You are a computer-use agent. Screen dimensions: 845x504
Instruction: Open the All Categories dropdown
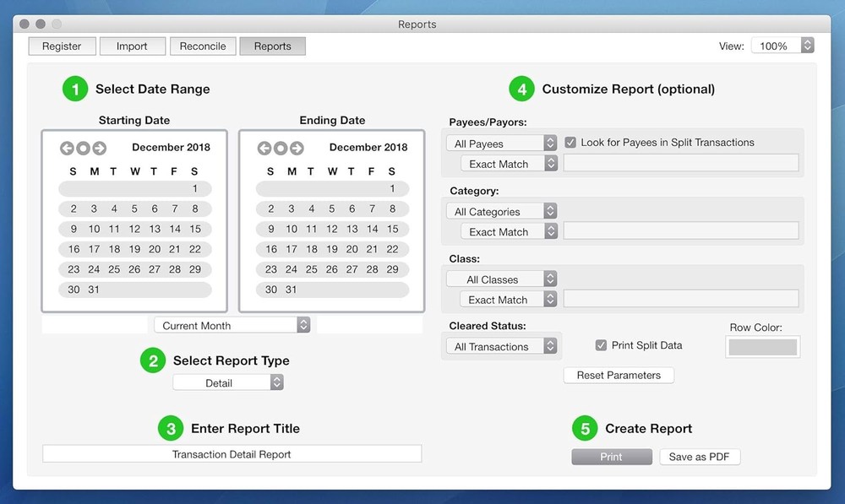[x=501, y=210]
